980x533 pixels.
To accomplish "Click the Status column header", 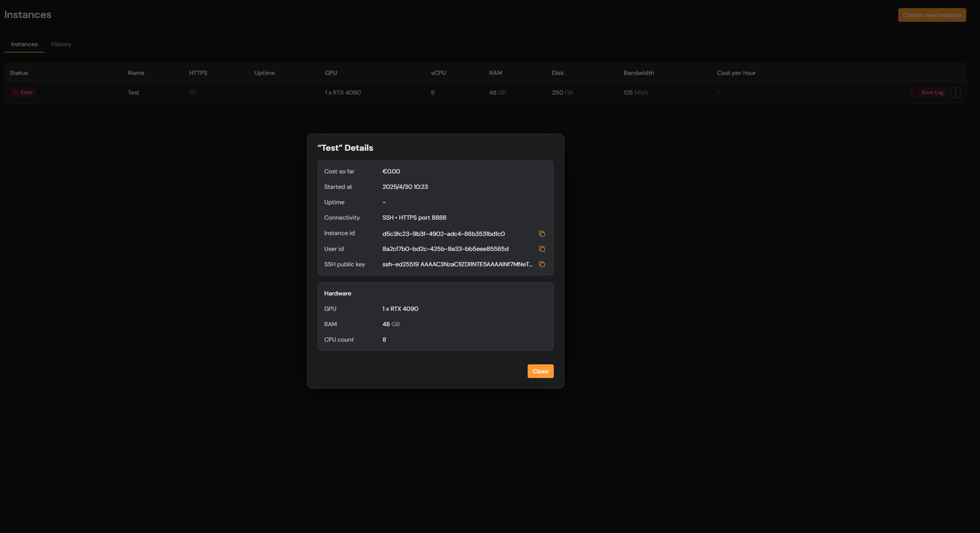I will pyautogui.click(x=19, y=73).
